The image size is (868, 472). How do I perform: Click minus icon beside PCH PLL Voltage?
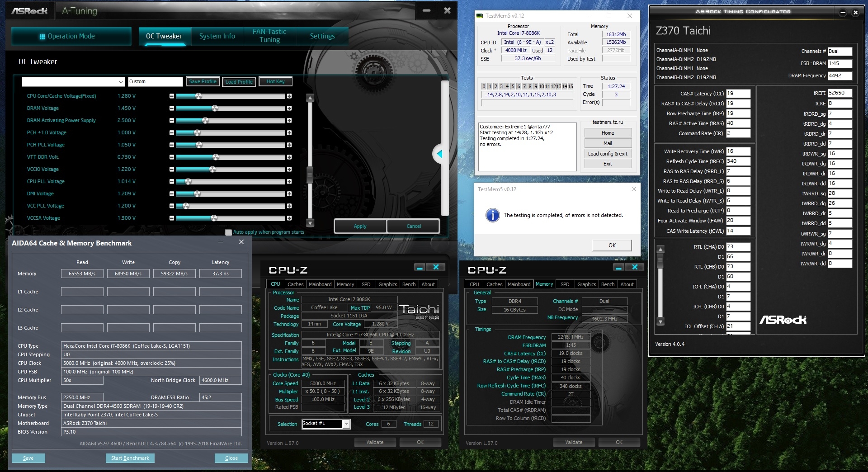click(172, 145)
